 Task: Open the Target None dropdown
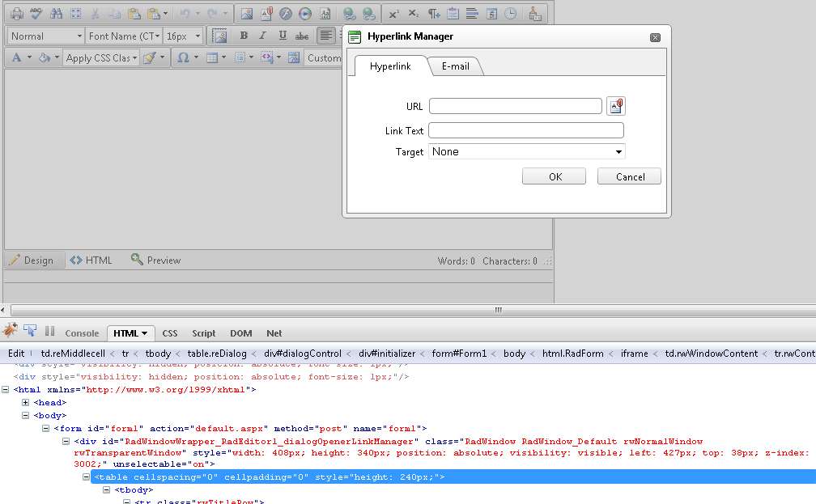click(527, 151)
